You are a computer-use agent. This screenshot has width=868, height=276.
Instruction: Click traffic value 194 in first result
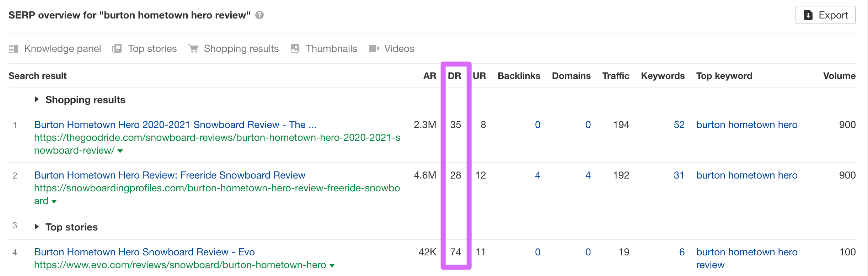(621, 125)
